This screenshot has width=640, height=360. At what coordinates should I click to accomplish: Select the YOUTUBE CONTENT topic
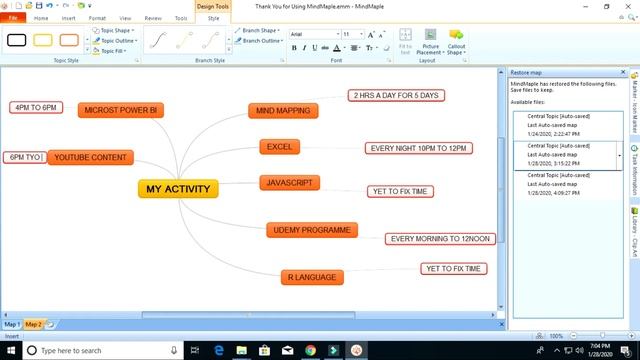click(91, 158)
